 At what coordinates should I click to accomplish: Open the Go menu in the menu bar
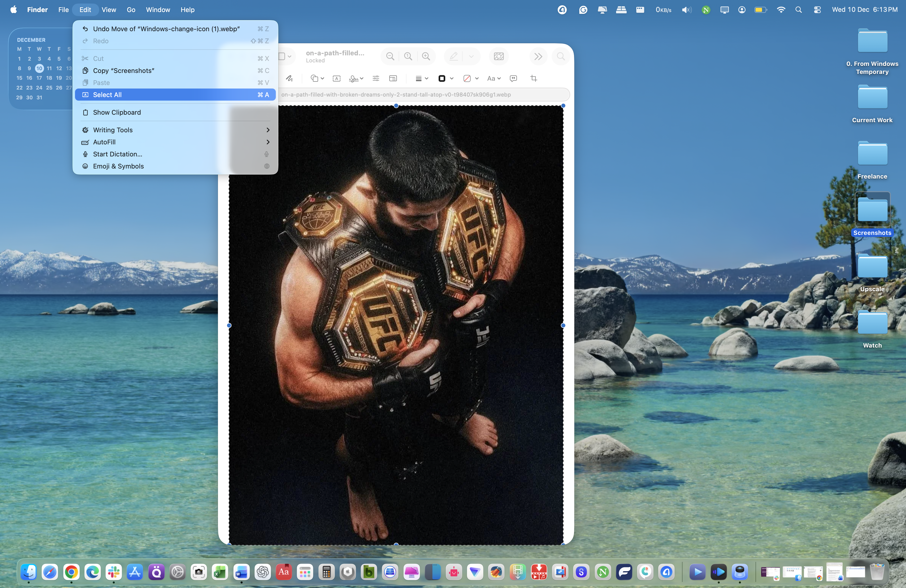point(131,10)
